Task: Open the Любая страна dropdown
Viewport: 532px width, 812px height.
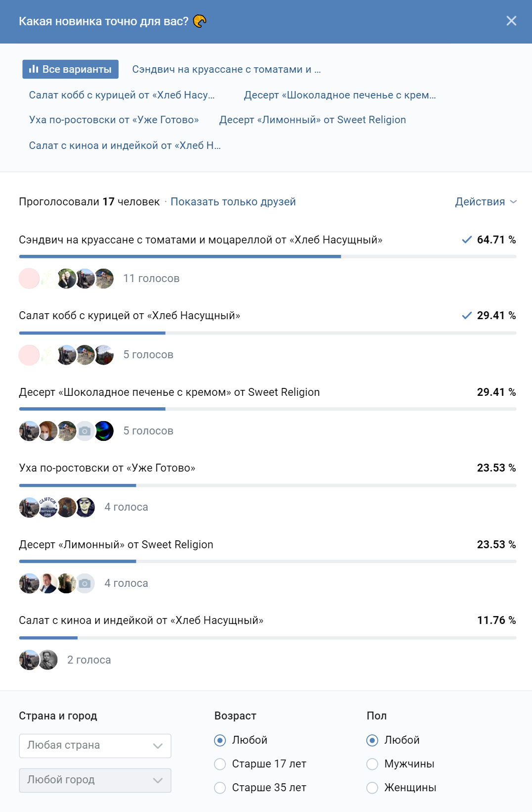Action: coord(95,746)
